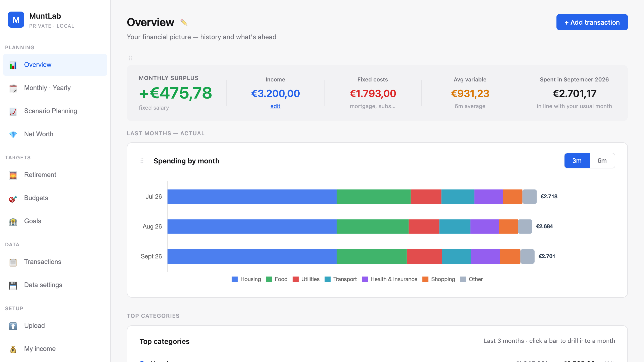The image size is (644, 362).
Task: Click the Upload arrow icon
Action: pyautogui.click(x=13, y=326)
